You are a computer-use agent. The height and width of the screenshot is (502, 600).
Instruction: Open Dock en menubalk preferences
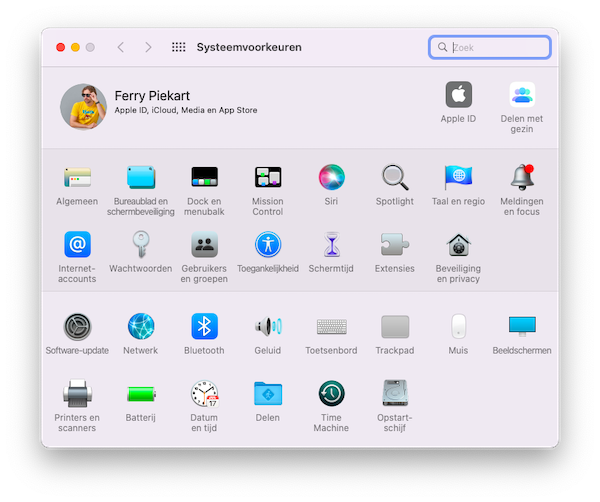[204, 177]
